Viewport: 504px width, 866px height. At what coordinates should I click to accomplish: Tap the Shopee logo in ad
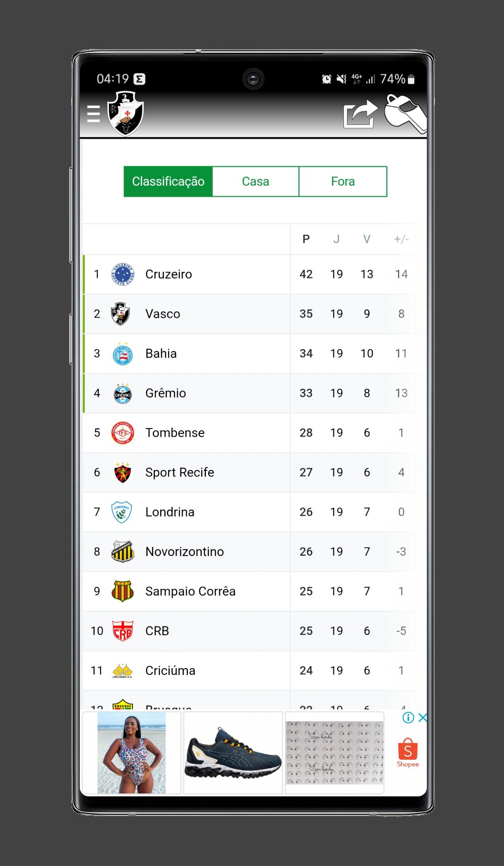408,753
